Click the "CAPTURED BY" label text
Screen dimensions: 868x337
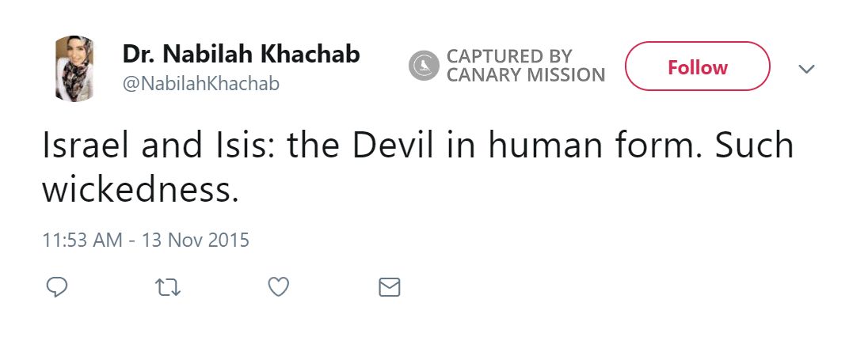coord(508,57)
